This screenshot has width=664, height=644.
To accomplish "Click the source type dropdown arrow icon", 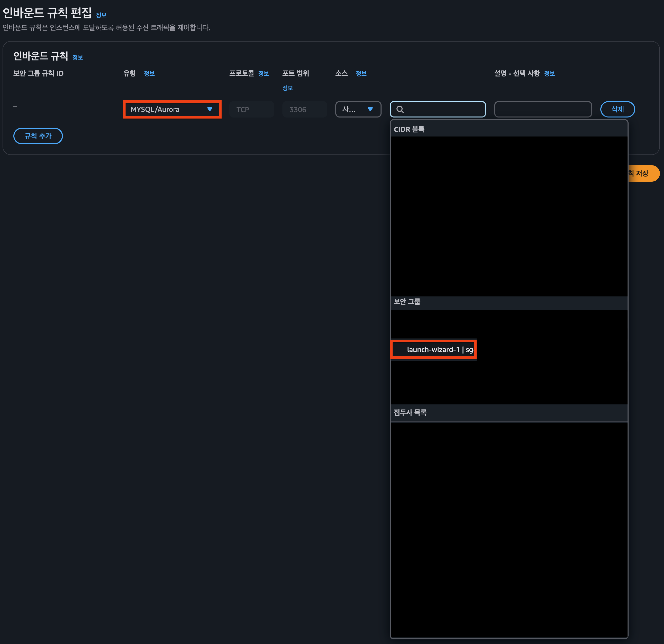I will click(x=370, y=109).
